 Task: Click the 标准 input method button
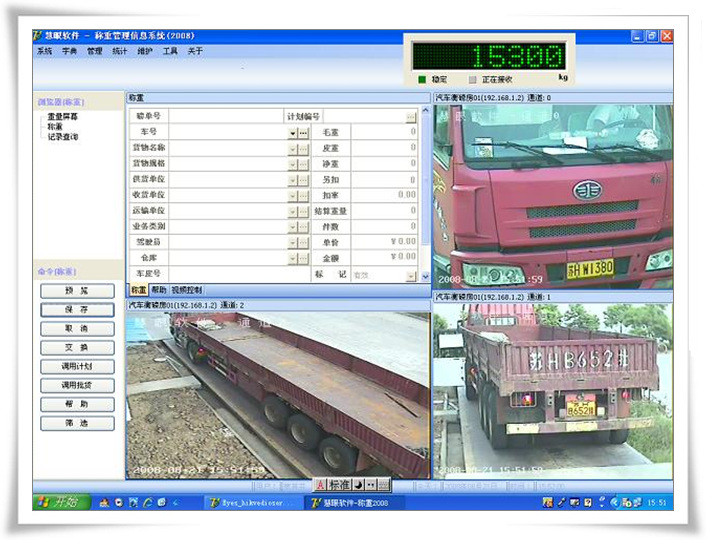point(339,485)
